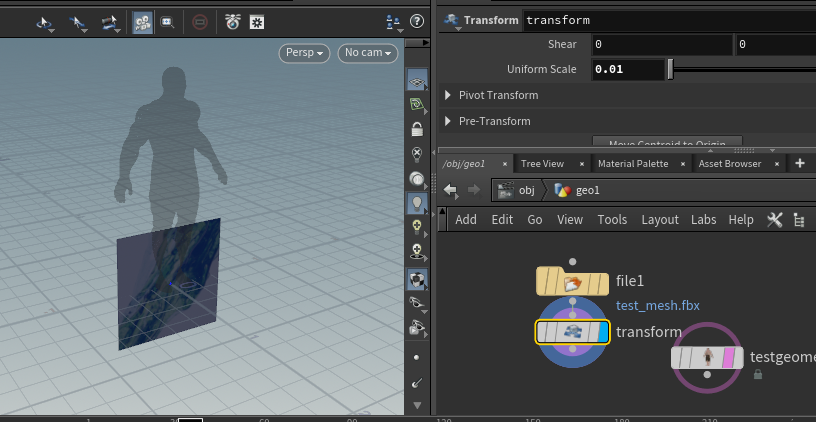Select the file1 folder node
Viewport: 816px width, 422px height.
click(572, 283)
